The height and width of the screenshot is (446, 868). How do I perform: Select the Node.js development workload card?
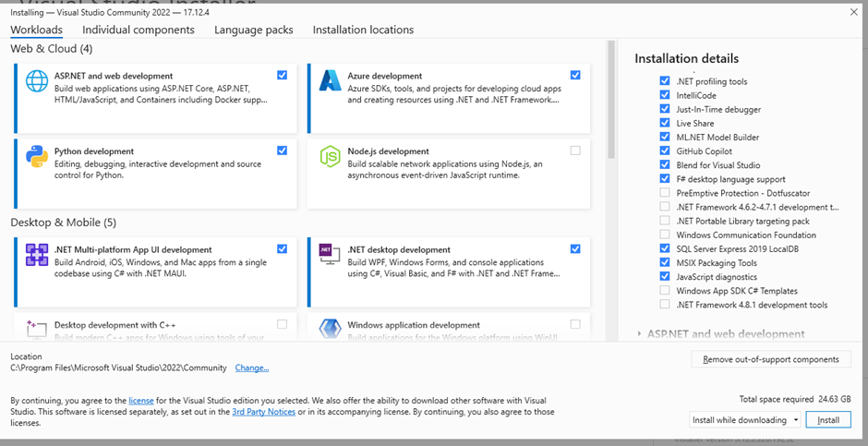click(x=449, y=174)
